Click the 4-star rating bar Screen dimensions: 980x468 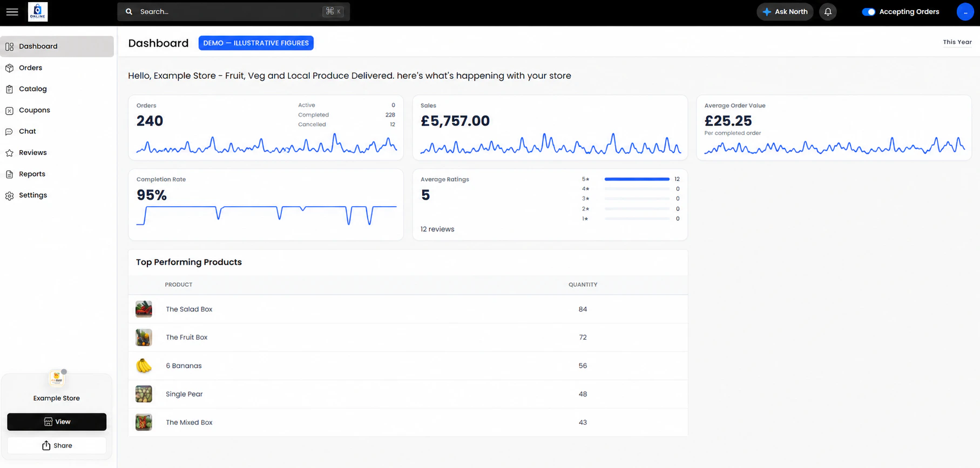[x=637, y=189]
